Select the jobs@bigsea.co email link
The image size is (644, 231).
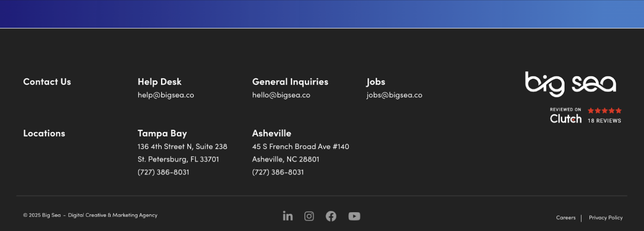coord(394,95)
